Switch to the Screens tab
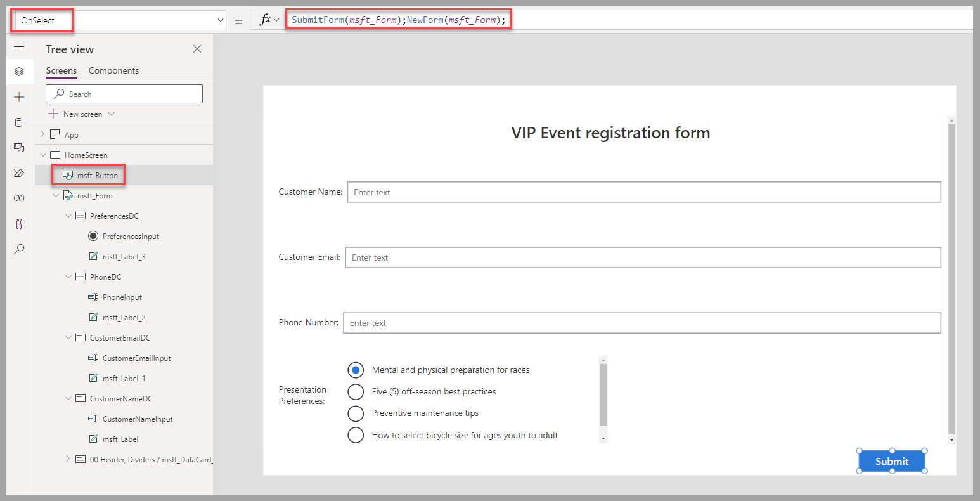The width and height of the screenshot is (980, 501). pyautogui.click(x=61, y=70)
